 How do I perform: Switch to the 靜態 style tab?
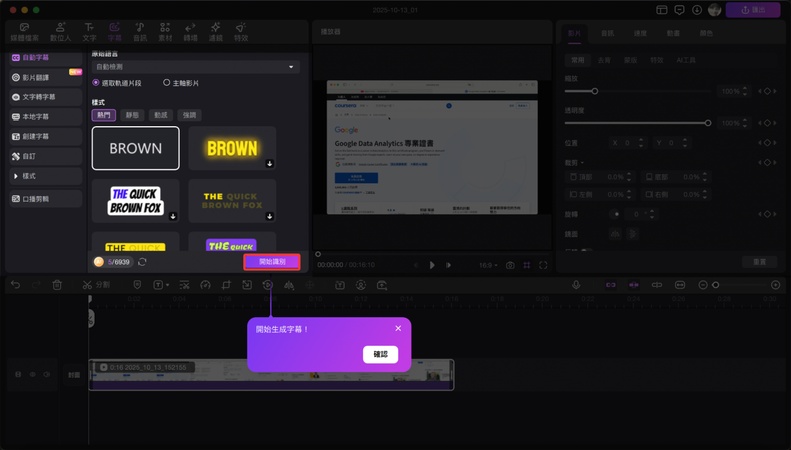pyautogui.click(x=133, y=115)
